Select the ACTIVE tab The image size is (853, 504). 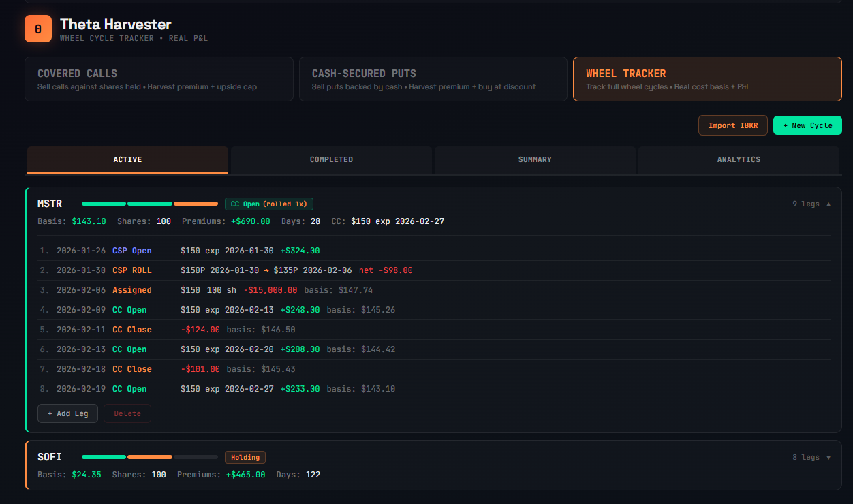point(127,159)
